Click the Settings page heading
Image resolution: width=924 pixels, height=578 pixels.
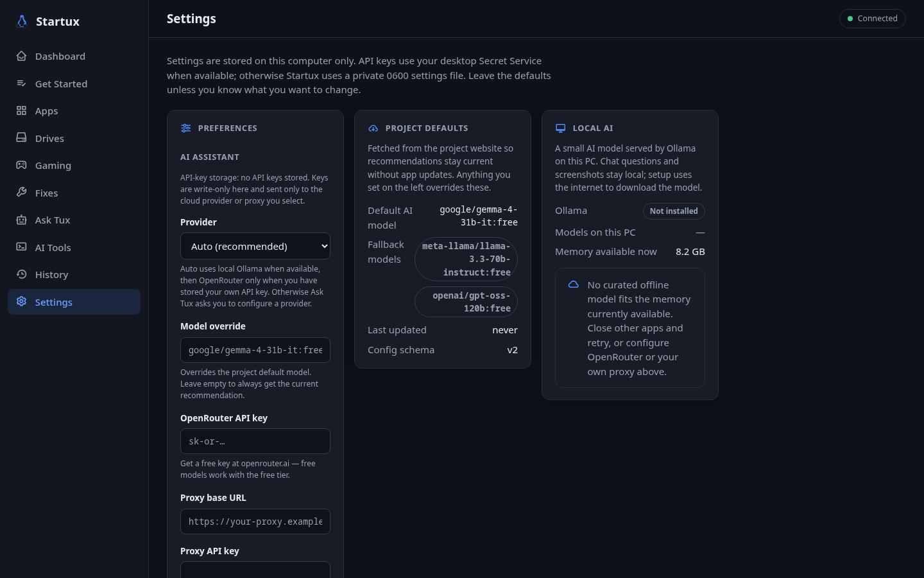[191, 19]
